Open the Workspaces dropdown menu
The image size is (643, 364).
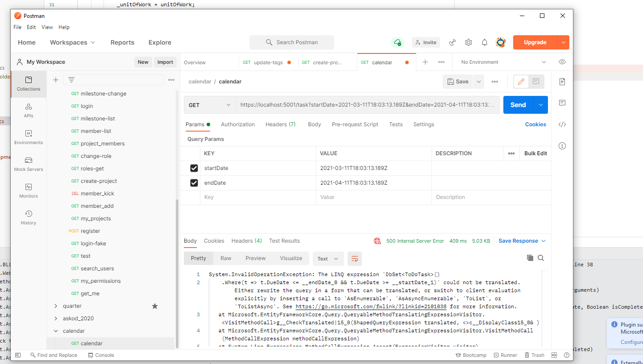pyautogui.click(x=72, y=42)
